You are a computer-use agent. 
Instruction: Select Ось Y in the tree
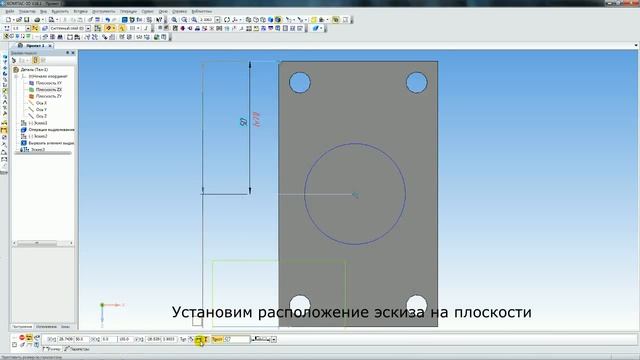[x=41, y=109]
